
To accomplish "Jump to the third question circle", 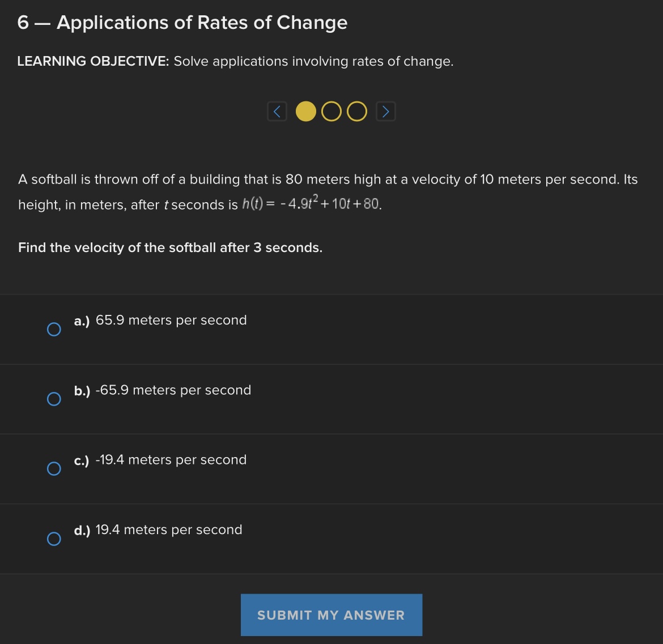I will (356, 112).
